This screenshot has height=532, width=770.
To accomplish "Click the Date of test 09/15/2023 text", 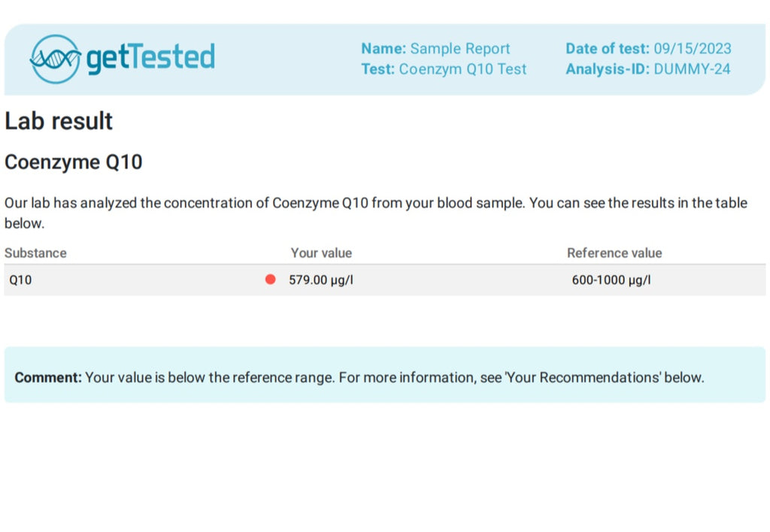I will pyautogui.click(x=648, y=49).
